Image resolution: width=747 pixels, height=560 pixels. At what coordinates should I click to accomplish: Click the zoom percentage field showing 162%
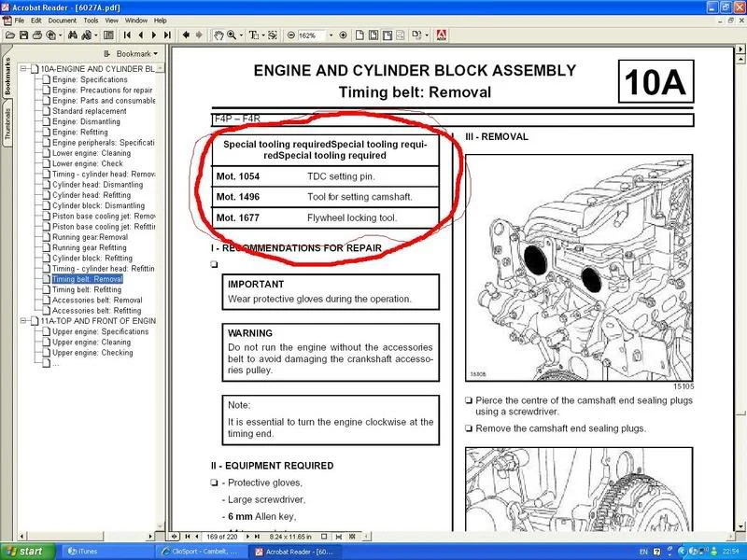click(x=312, y=35)
